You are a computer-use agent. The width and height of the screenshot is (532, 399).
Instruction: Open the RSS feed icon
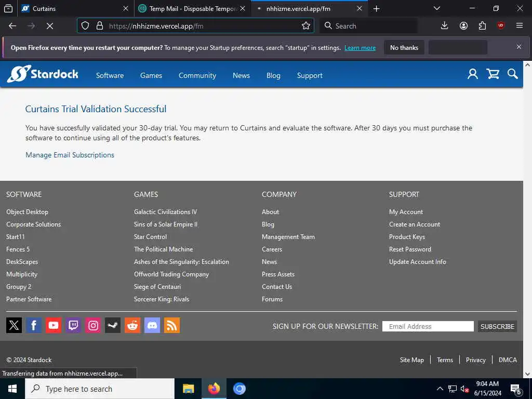pyautogui.click(x=172, y=325)
